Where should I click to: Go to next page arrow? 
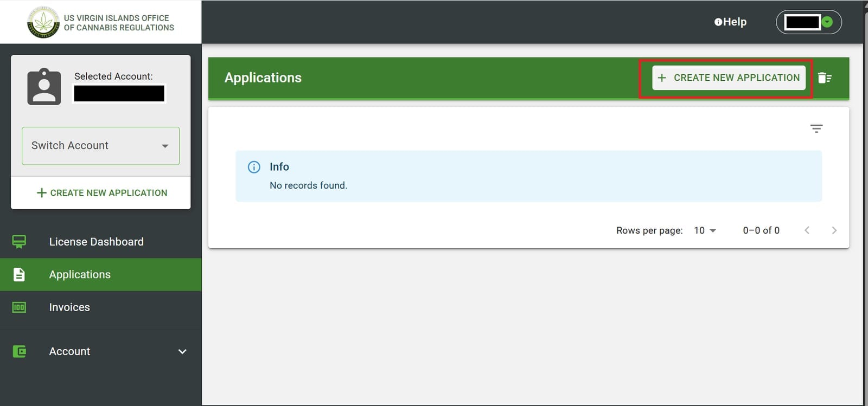(834, 230)
